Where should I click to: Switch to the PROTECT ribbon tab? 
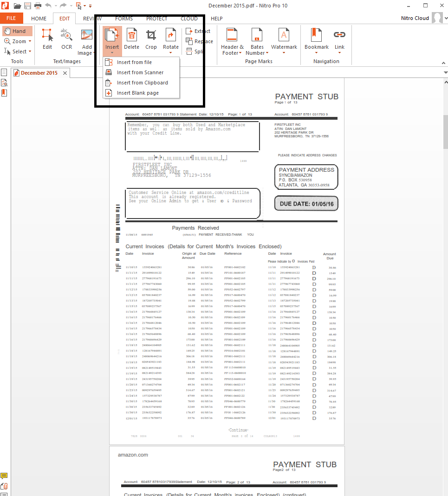point(157,19)
